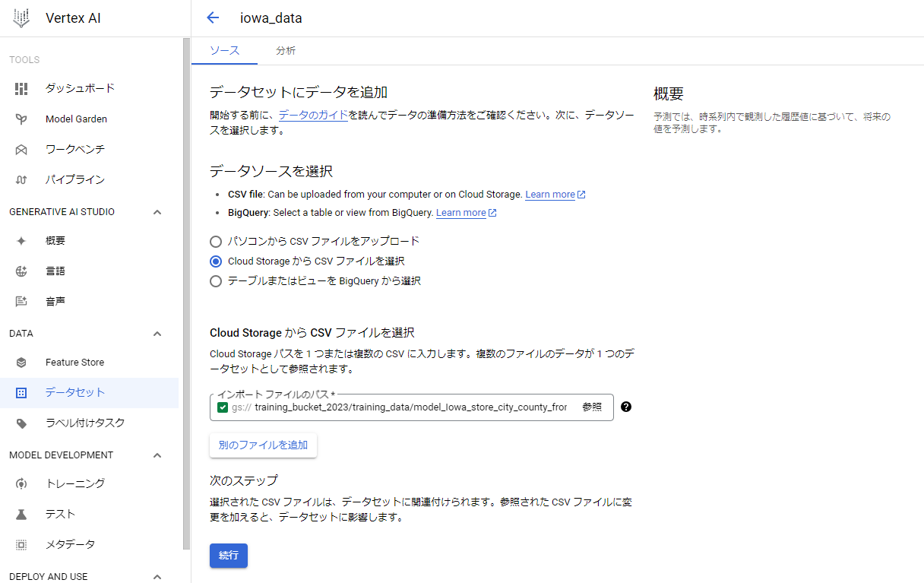924x583 pixels.
Task: Open the ダッシュボード icon in sidebar
Action: [x=21, y=88]
